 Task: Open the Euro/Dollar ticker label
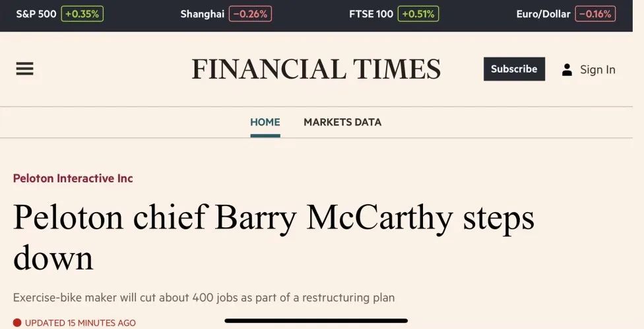coord(544,14)
